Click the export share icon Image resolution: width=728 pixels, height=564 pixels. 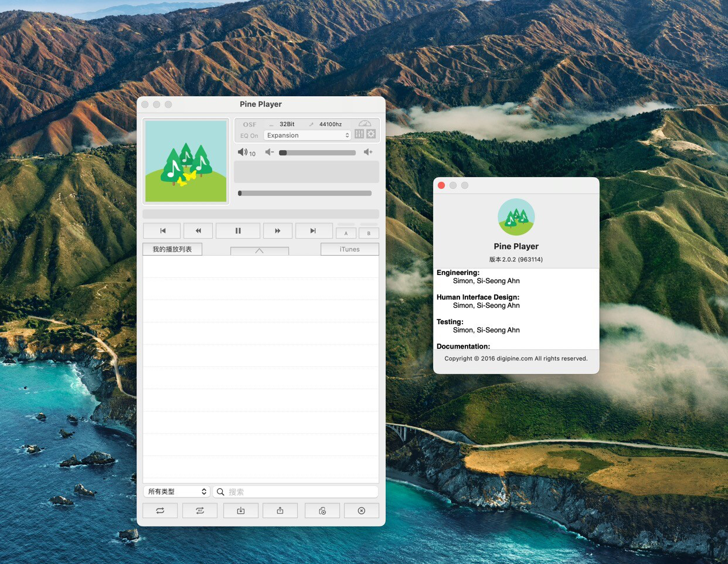pos(280,511)
